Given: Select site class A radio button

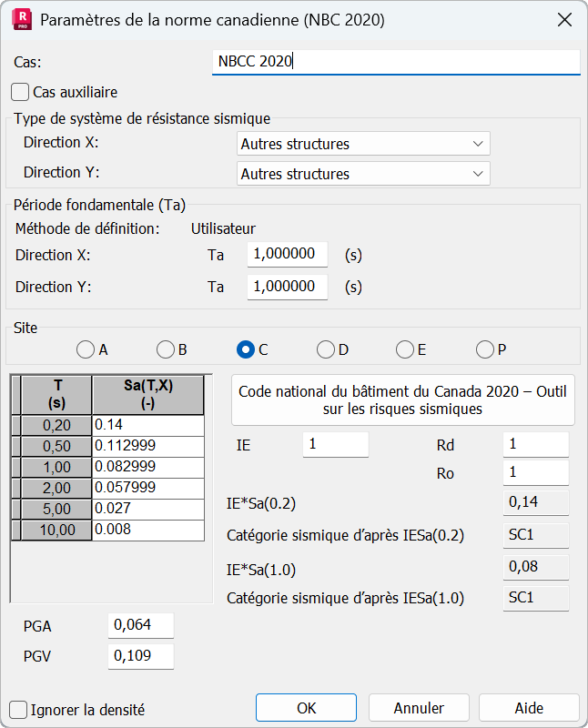Looking at the screenshot, I should 86,349.
